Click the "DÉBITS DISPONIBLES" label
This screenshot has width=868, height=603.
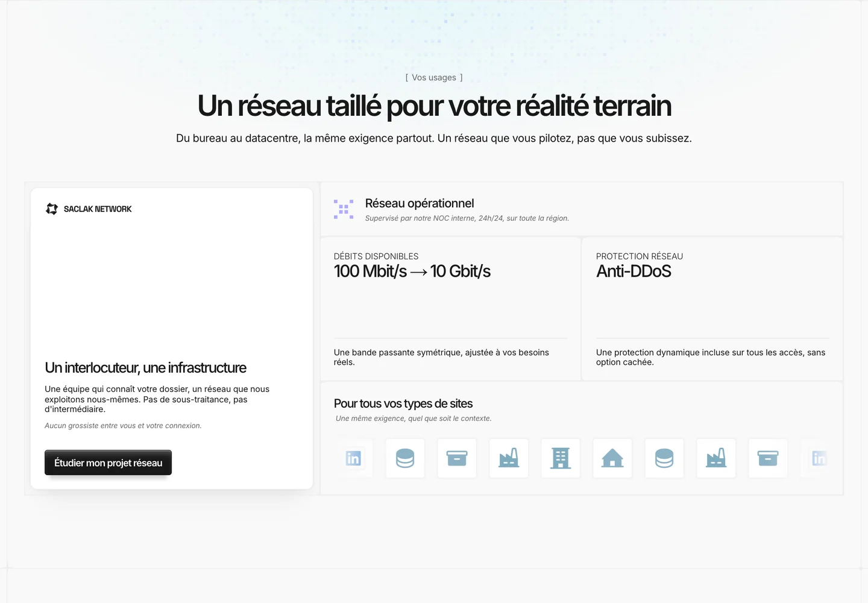(376, 256)
